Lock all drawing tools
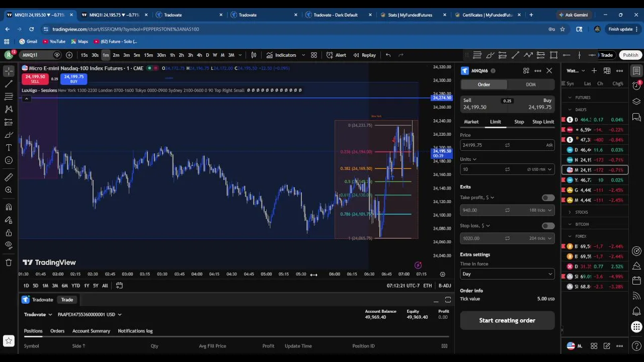This screenshot has width=644, height=362. 9,233
